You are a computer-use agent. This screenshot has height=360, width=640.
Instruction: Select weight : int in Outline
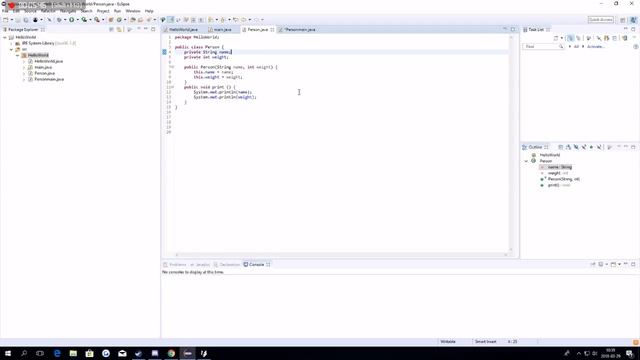(x=558, y=173)
